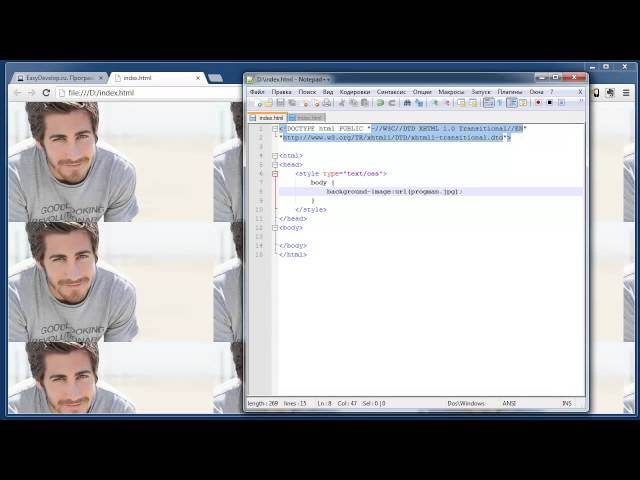This screenshot has width=640, height=480.
Task: Open the Файл menu
Action: [257, 92]
